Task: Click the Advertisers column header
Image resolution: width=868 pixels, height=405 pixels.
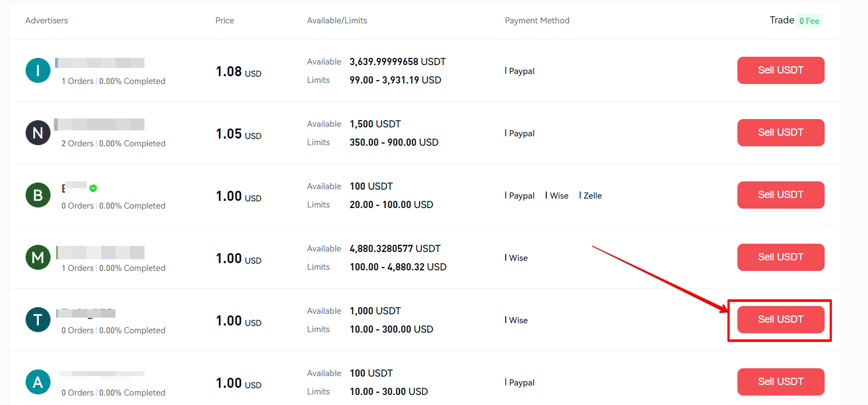Action: [x=47, y=21]
